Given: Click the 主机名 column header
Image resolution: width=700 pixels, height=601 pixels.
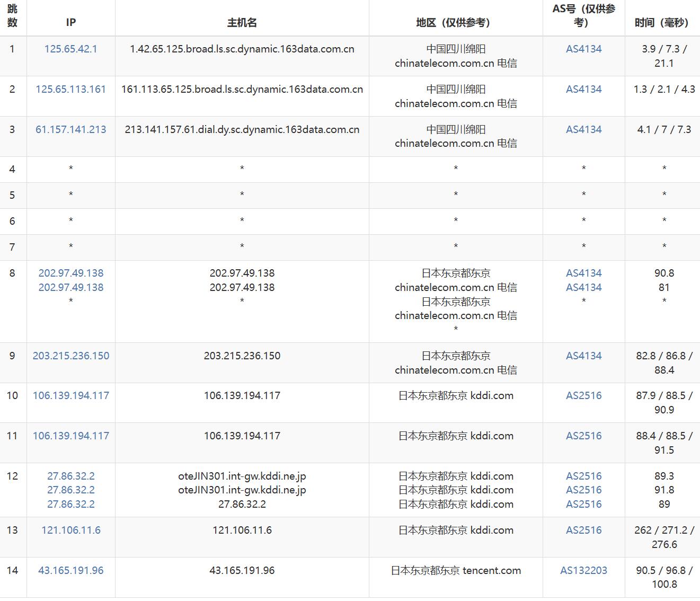Looking at the screenshot, I should (242, 22).
